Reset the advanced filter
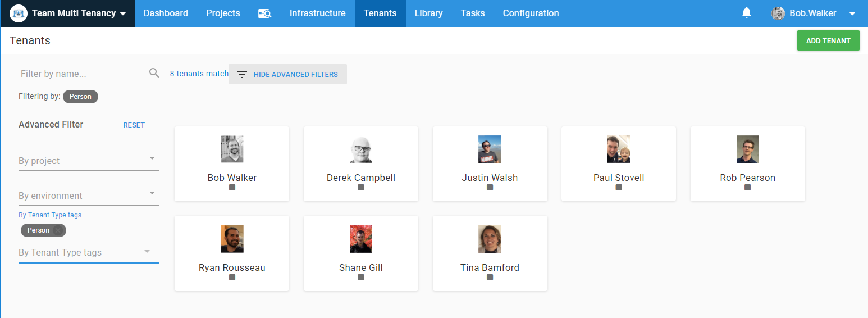This screenshot has height=318, width=868. click(x=134, y=125)
